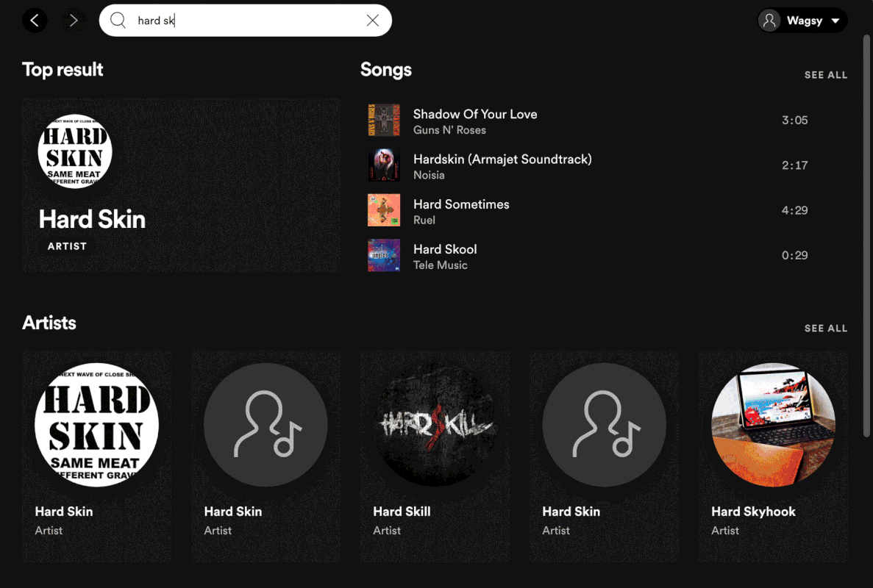873x588 pixels.
Task: Select the Hard Sometimes song title
Action: point(461,204)
